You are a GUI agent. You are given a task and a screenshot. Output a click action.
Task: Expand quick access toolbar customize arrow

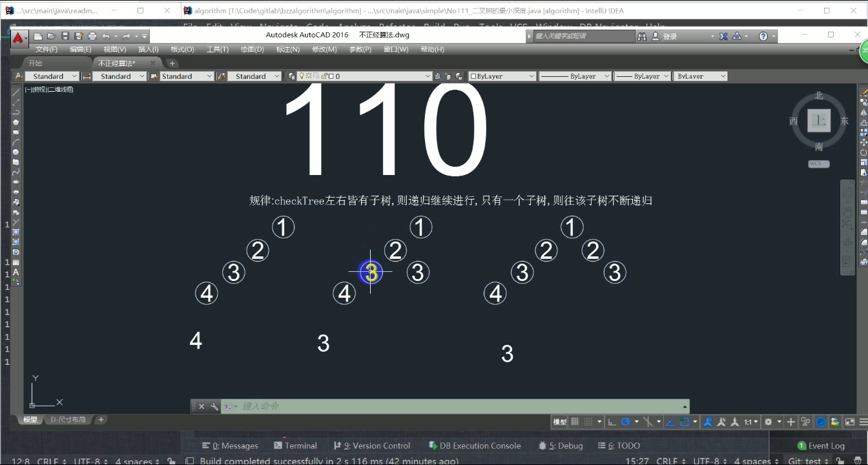(x=145, y=36)
